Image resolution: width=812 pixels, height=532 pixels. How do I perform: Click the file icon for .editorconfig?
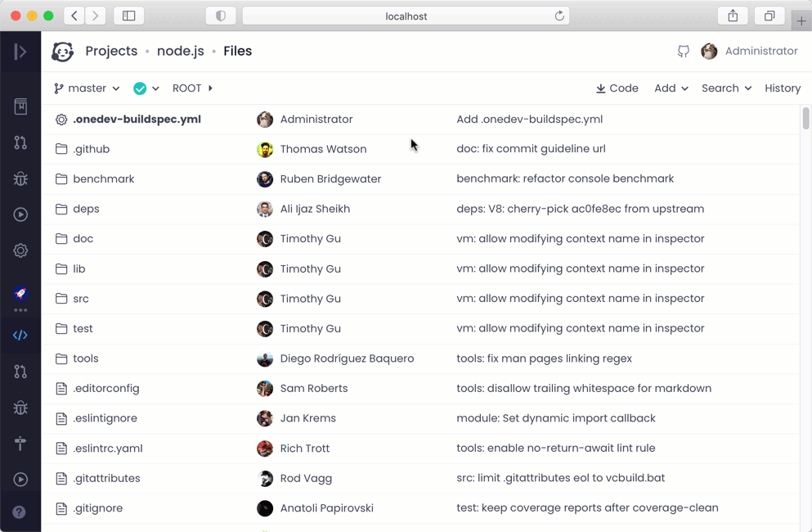[61, 389]
